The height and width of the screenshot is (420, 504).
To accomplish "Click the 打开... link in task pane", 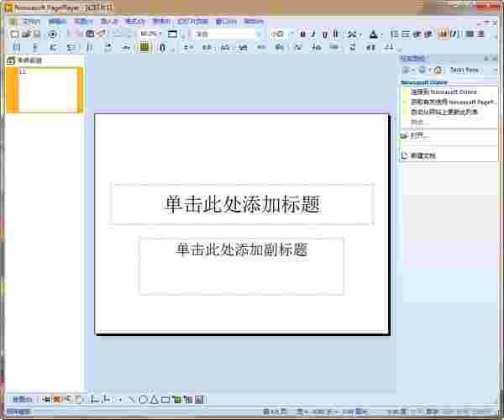I will click(419, 135).
